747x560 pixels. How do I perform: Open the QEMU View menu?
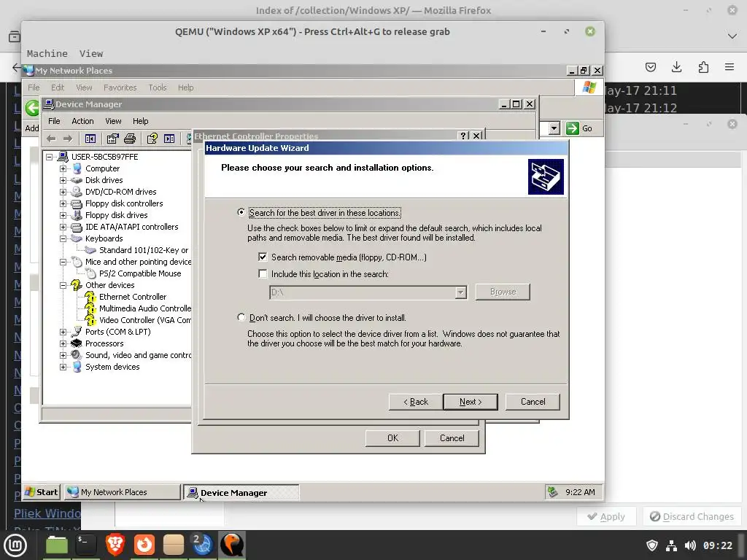(91, 53)
